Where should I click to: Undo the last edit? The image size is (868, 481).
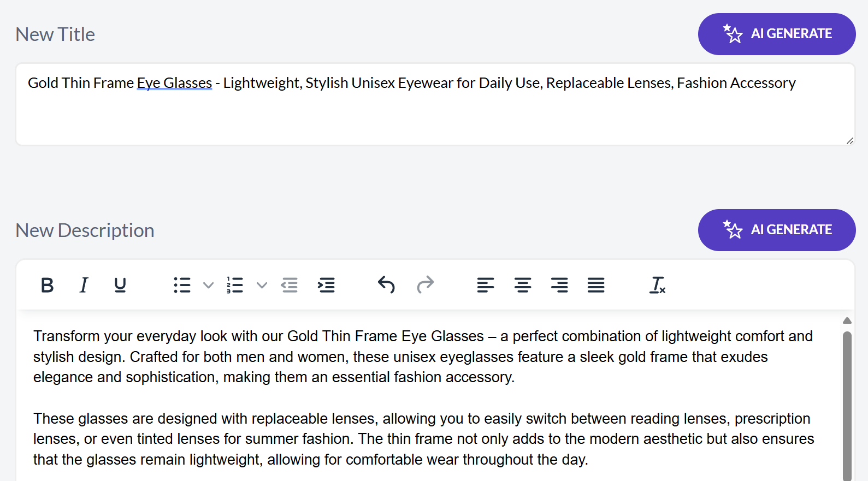pyautogui.click(x=386, y=285)
